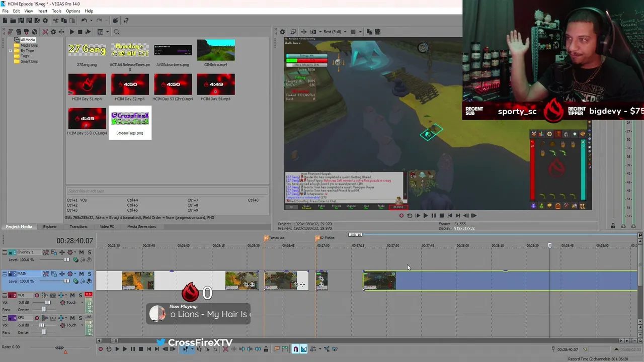Switch to the Media Generators tab
The height and width of the screenshot is (362, 644).
pos(142,227)
